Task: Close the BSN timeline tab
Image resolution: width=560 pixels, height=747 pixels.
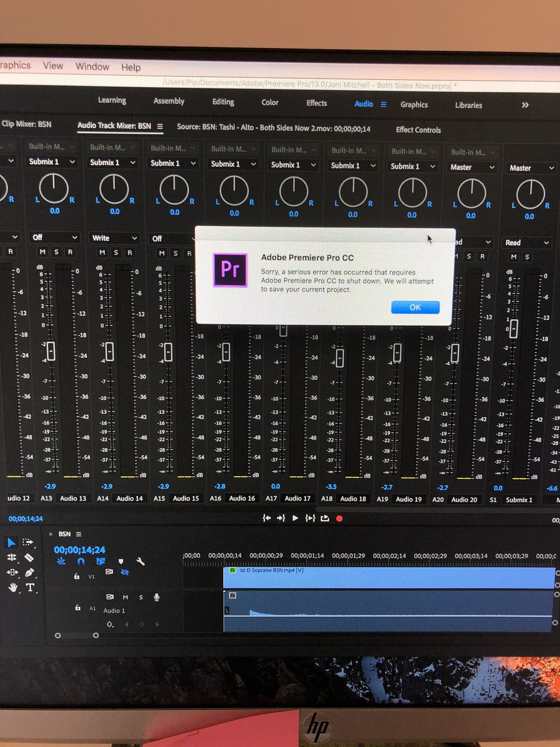Action: [x=50, y=533]
